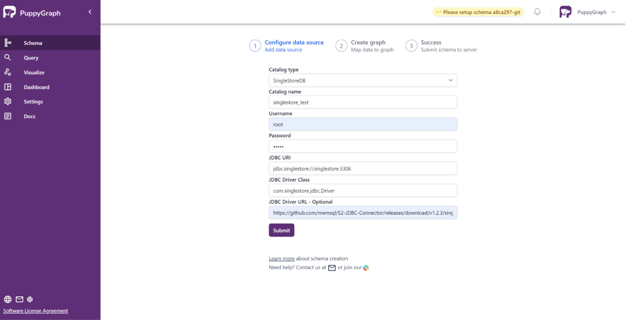Click the Username input field containing 'root'
The width and height of the screenshot is (644, 320).
pyautogui.click(x=362, y=124)
